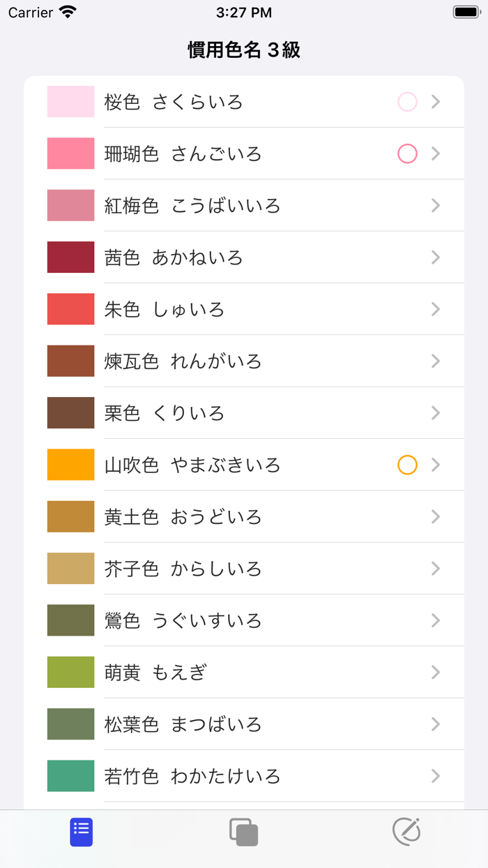Open the 朱色 detail chevron
The image size is (488, 868).
point(435,309)
